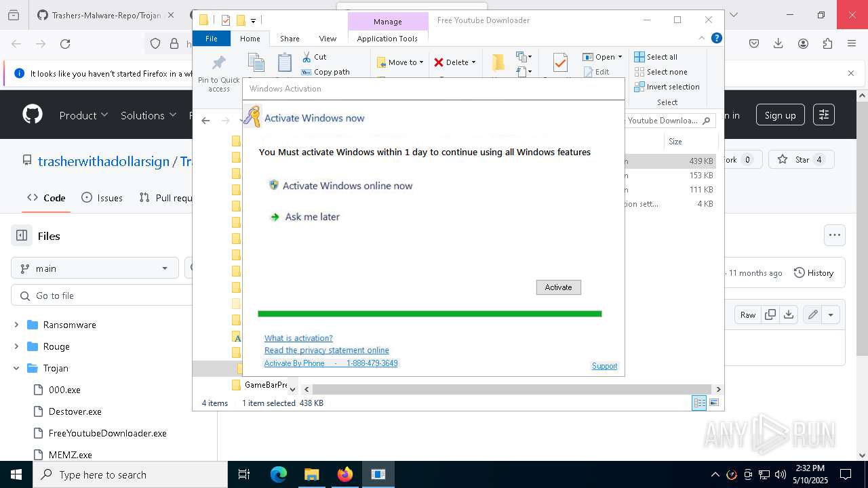Click the Copy path icon

pos(307,72)
